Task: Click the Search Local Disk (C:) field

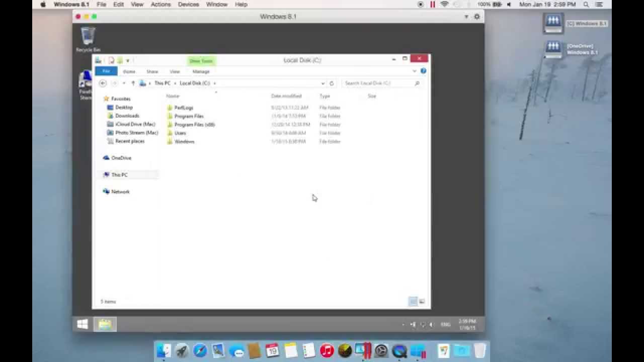Action: click(381, 83)
